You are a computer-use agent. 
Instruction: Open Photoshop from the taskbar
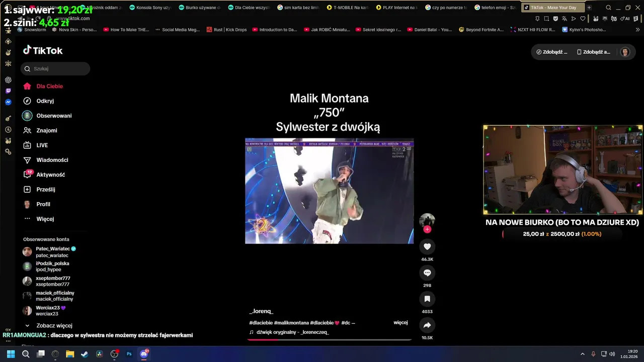[129, 354]
